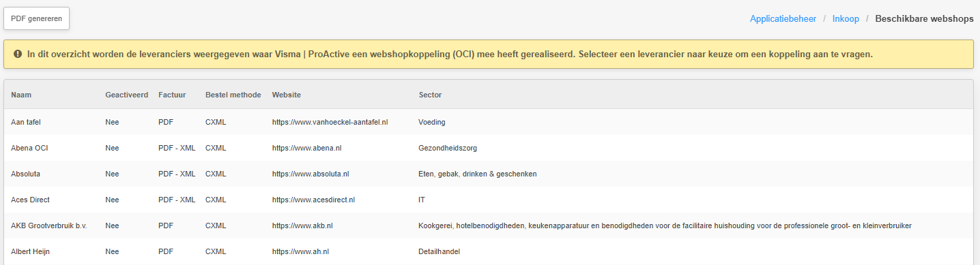Click the Bestel methode column header
This screenshot has height=265, width=980.
[x=233, y=95]
